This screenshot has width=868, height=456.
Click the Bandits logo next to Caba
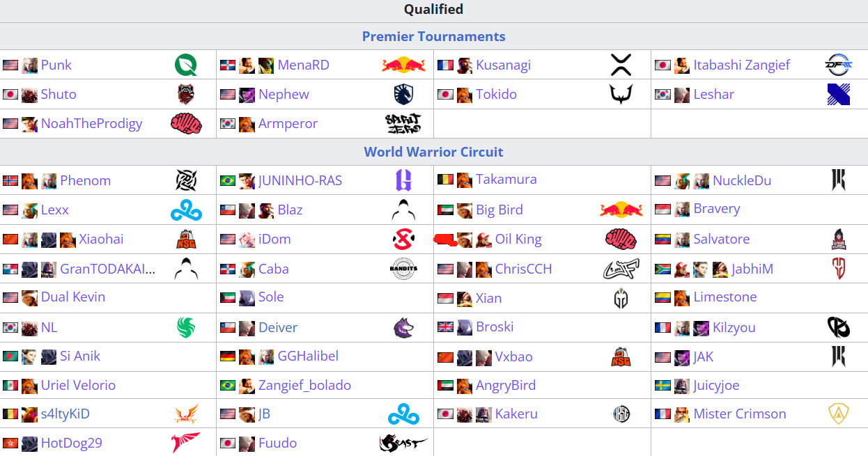tap(403, 269)
